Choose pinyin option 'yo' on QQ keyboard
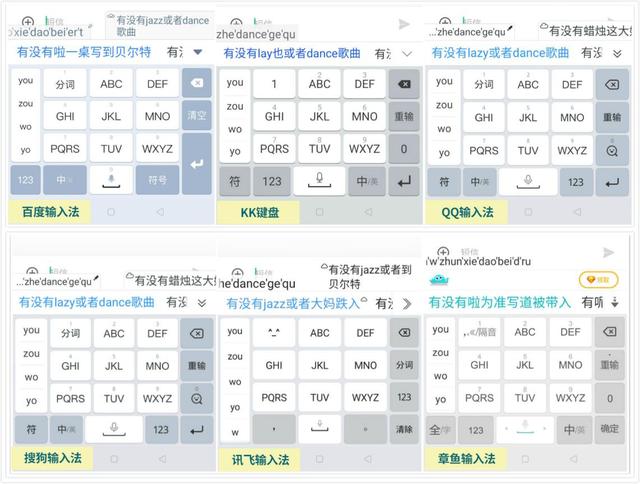Image resolution: width=640 pixels, height=484 pixels. point(444,153)
